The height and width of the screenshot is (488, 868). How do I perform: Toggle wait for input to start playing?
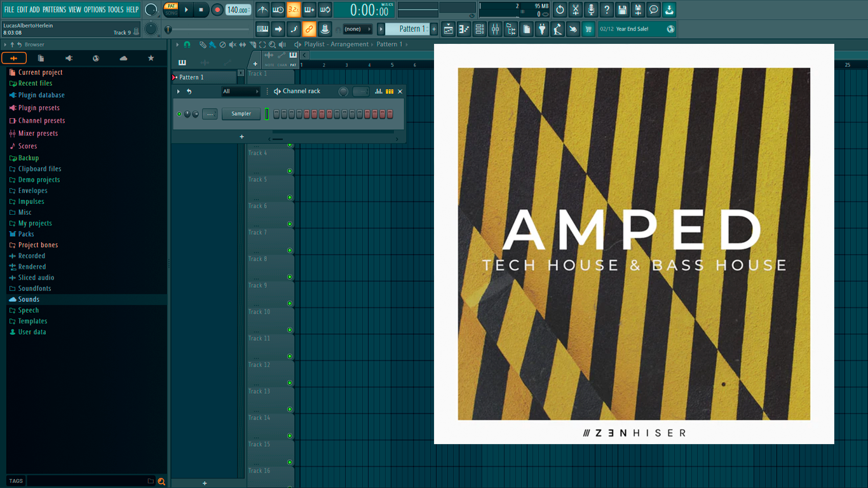coord(278,10)
